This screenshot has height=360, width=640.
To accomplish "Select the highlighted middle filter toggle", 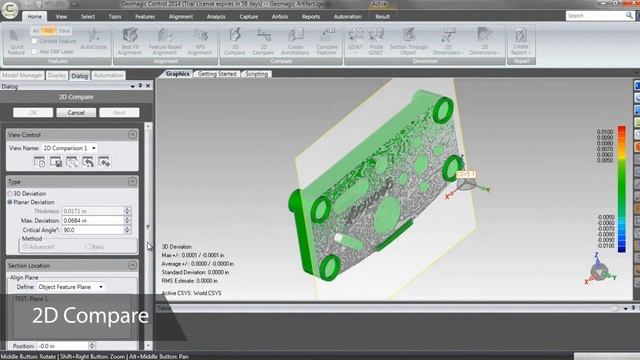I will tap(49, 31).
